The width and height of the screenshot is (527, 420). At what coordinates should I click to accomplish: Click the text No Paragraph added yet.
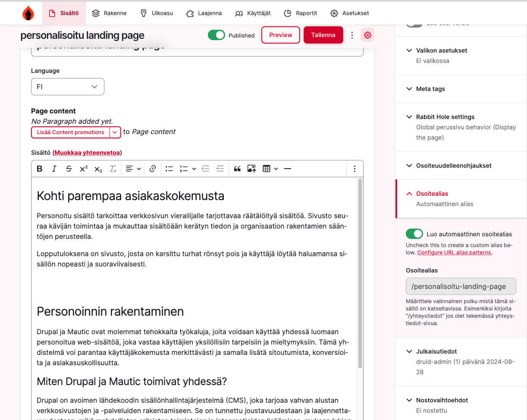(72, 122)
